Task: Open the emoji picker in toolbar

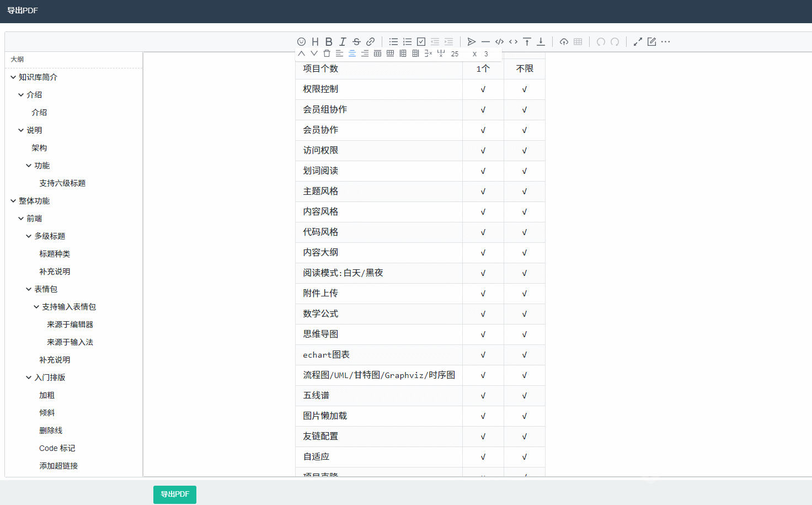Action: tap(301, 42)
